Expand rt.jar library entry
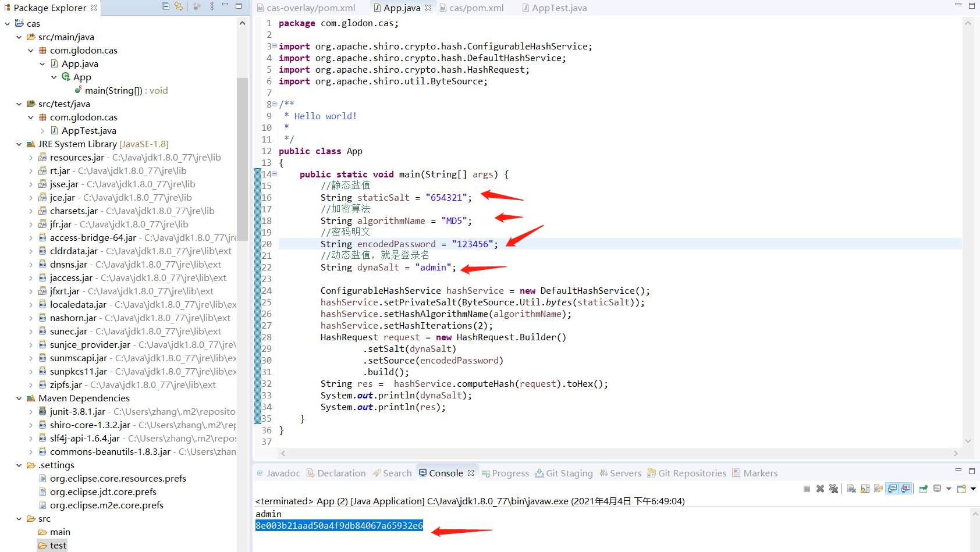This screenshot has height=552, width=980. point(30,170)
